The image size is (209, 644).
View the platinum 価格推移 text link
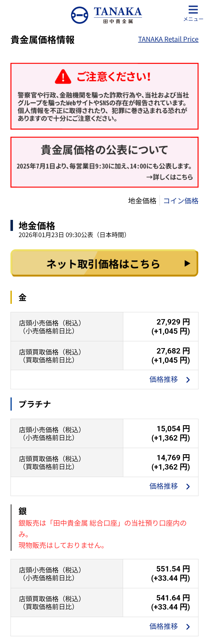[164, 486]
